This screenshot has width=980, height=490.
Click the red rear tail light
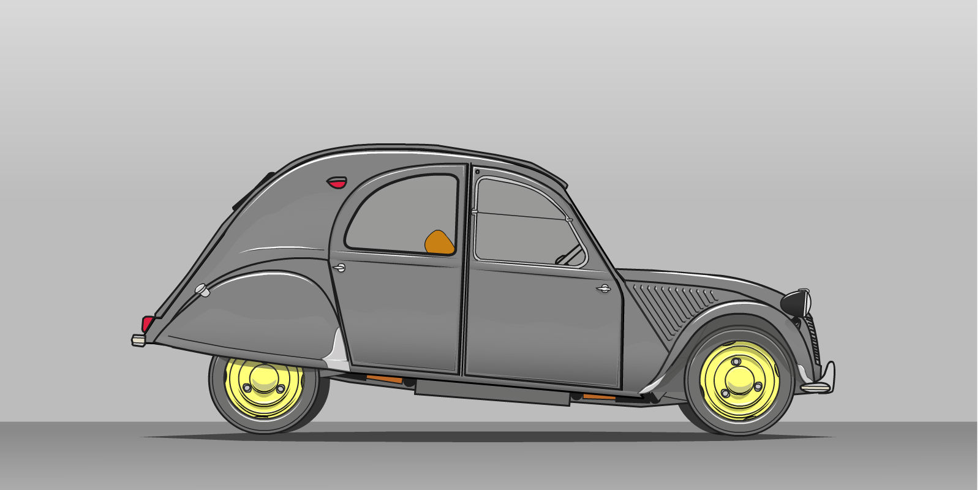tap(148, 323)
